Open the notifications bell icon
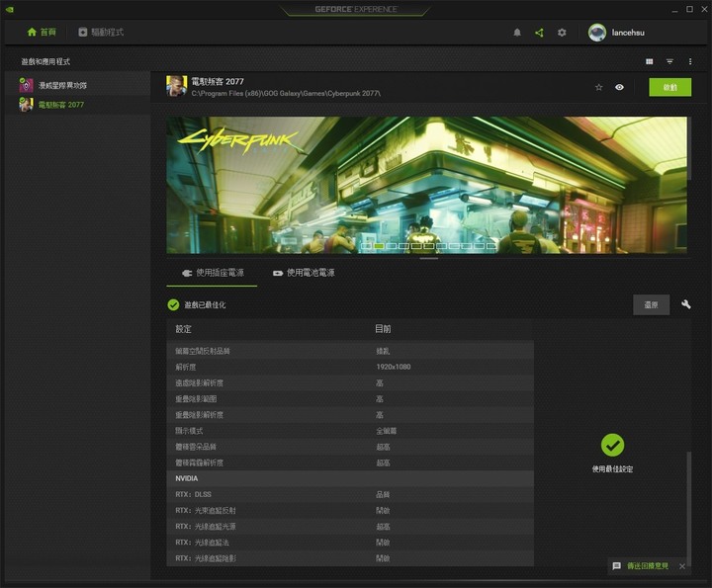This screenshot has width=712, height=588. 517,33
